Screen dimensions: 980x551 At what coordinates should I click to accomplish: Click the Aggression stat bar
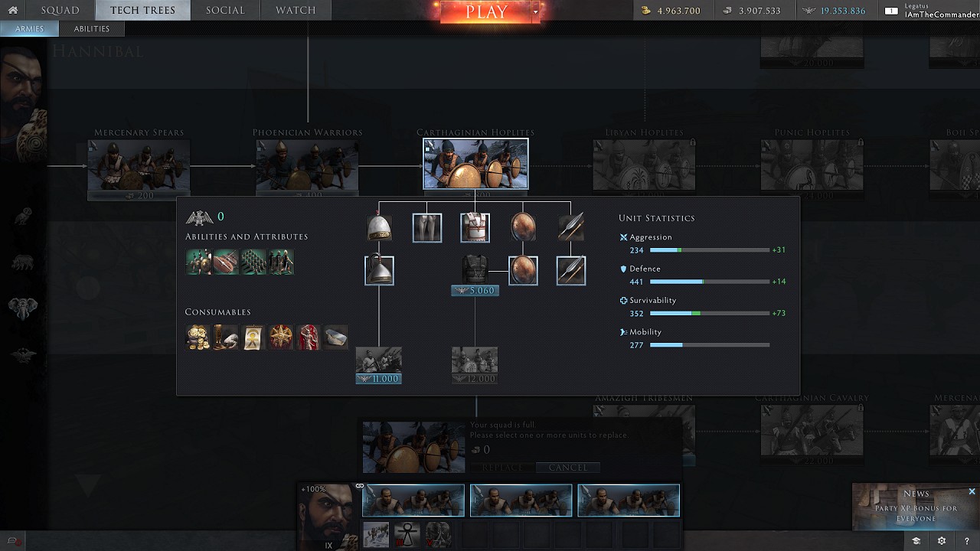(710, 250)
